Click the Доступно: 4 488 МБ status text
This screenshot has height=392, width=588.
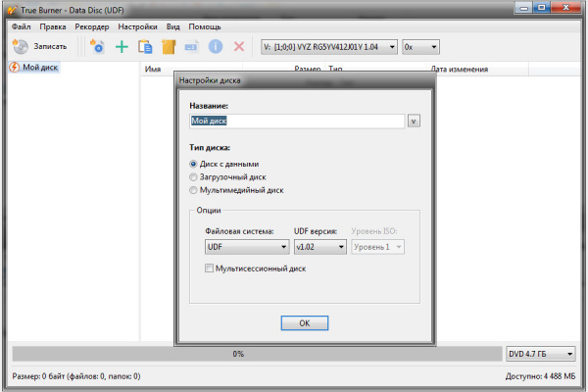click(x=540, y=376)
